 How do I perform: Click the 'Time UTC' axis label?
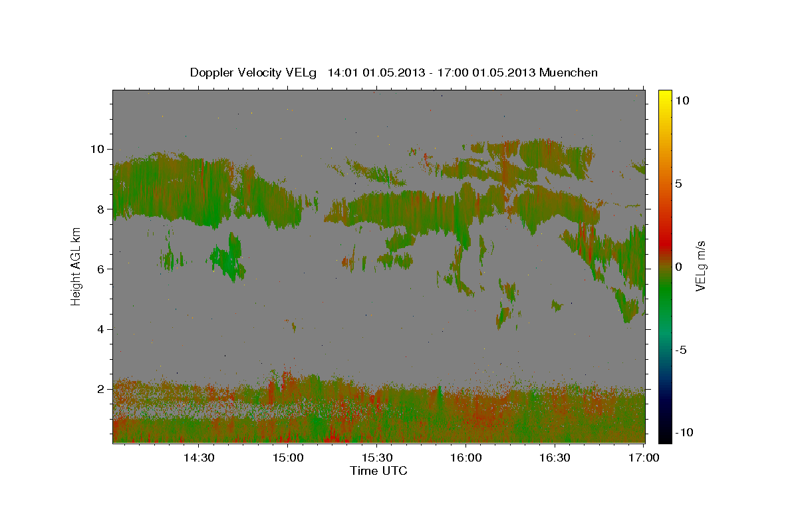[x=378, y=471]
